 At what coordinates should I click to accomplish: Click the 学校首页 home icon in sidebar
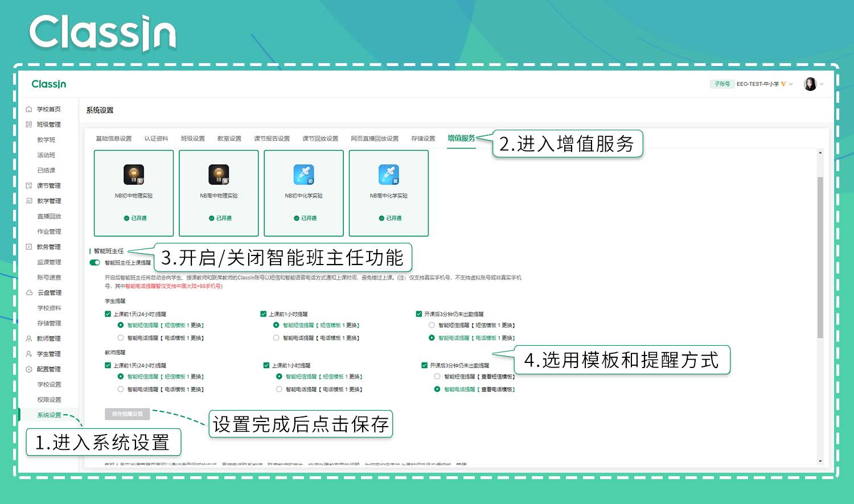(x=29, y=109)
